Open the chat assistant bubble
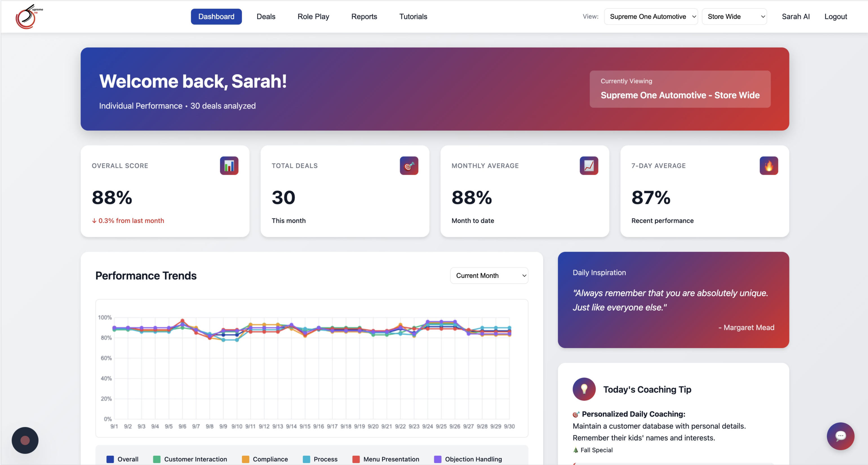 tap(840, 436)
